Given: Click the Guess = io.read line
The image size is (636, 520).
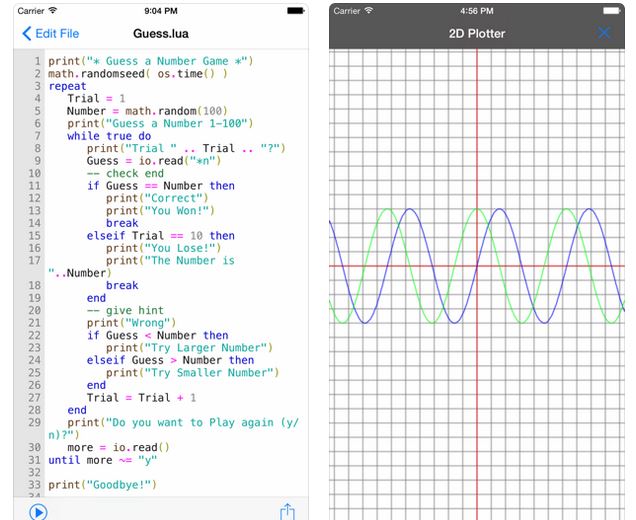Looking at the screenshot, I should [x=154, y=161].
